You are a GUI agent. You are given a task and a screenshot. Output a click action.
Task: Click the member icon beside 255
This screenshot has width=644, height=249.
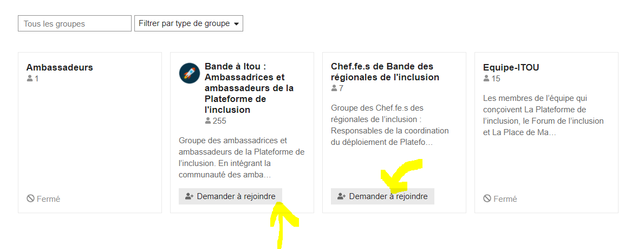point(208,121)
